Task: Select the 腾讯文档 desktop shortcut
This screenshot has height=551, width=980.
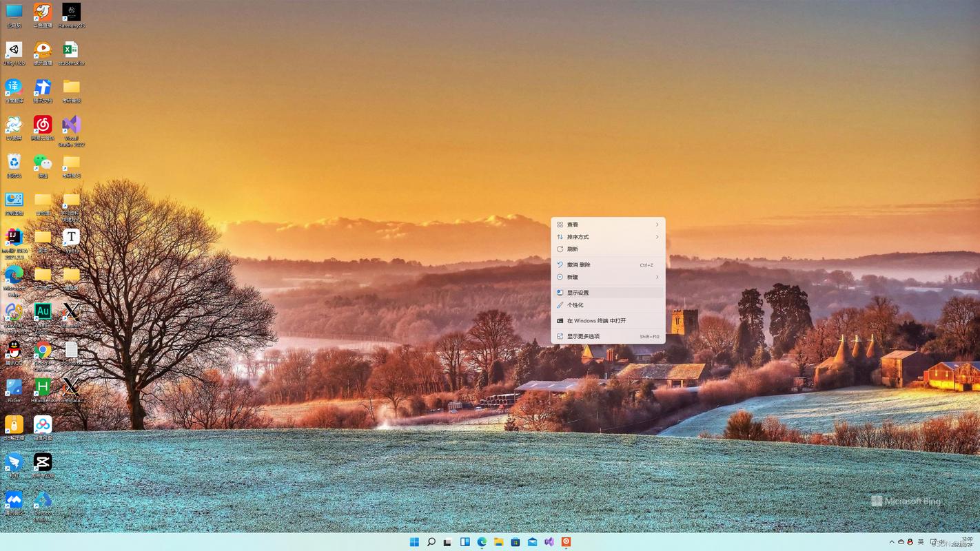Action: tap(43, 90)
